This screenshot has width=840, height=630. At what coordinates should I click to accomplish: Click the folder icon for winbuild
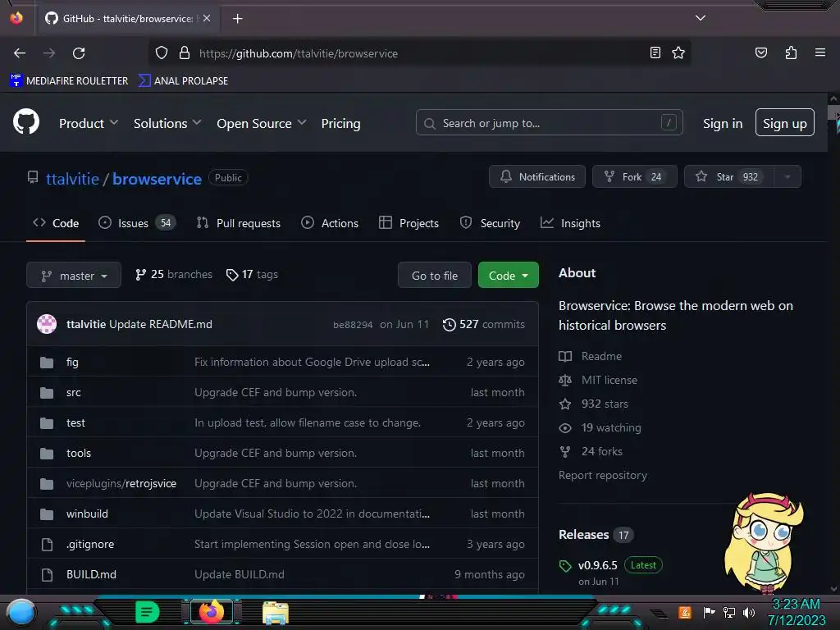click(x=47, y=514)
